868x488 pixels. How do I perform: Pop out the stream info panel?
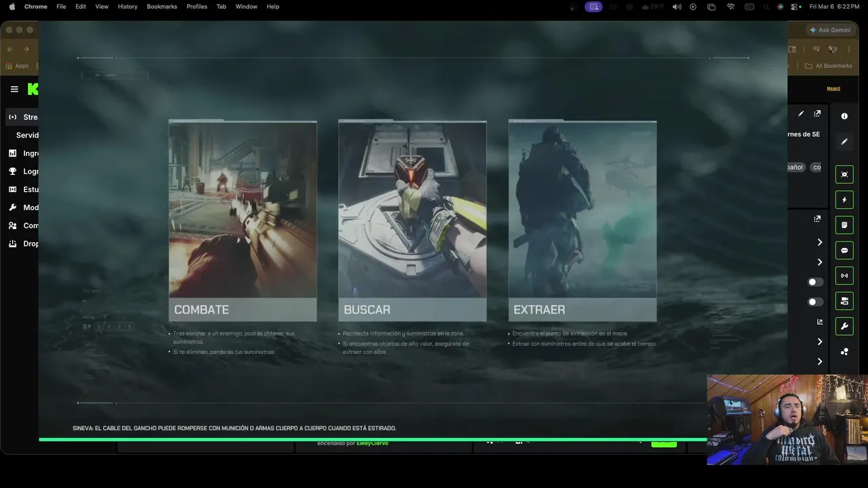(x=817, y=114)
